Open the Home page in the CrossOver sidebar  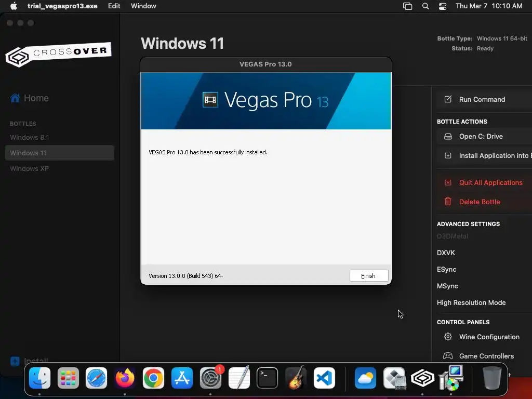point(30,98)
